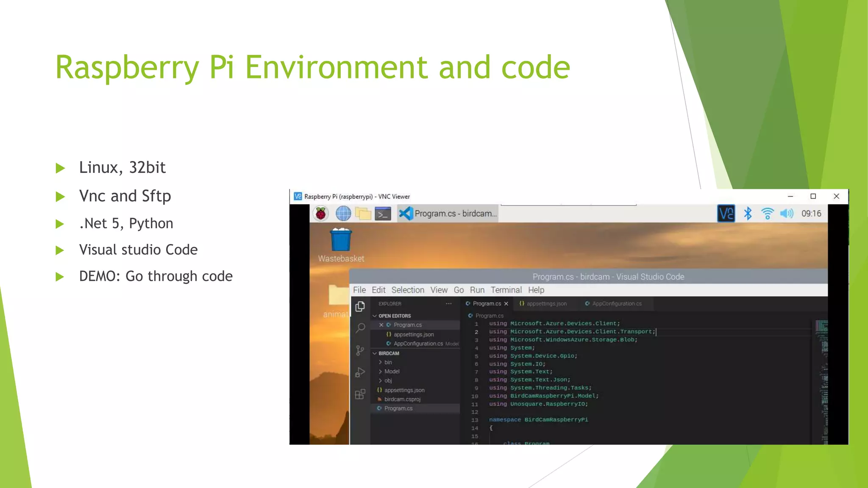Switch to the AppConfiguration.cs editor tab
The image size is (868, 488).
point(617,304)
